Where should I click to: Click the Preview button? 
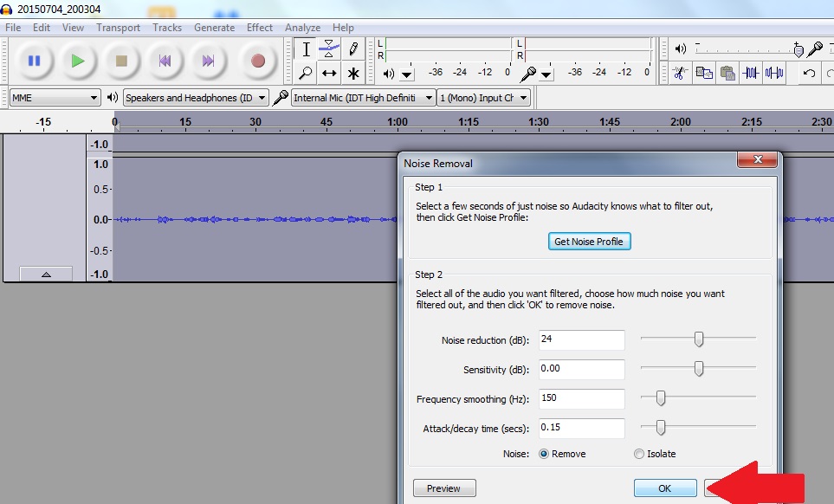tap(444, 488)
